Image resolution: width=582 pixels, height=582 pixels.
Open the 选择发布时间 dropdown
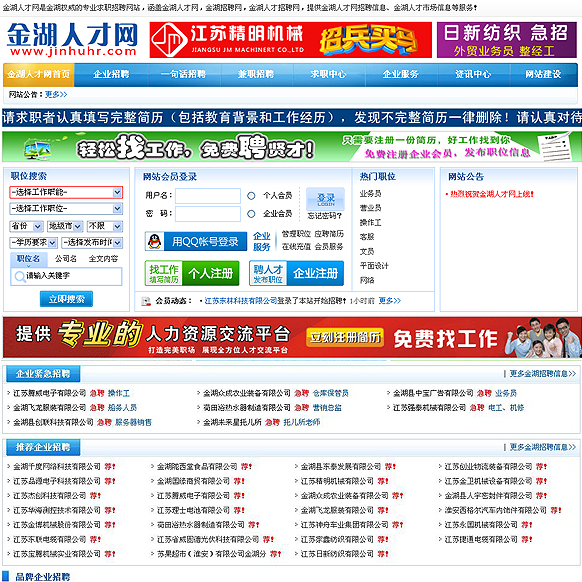pos(92,243)
